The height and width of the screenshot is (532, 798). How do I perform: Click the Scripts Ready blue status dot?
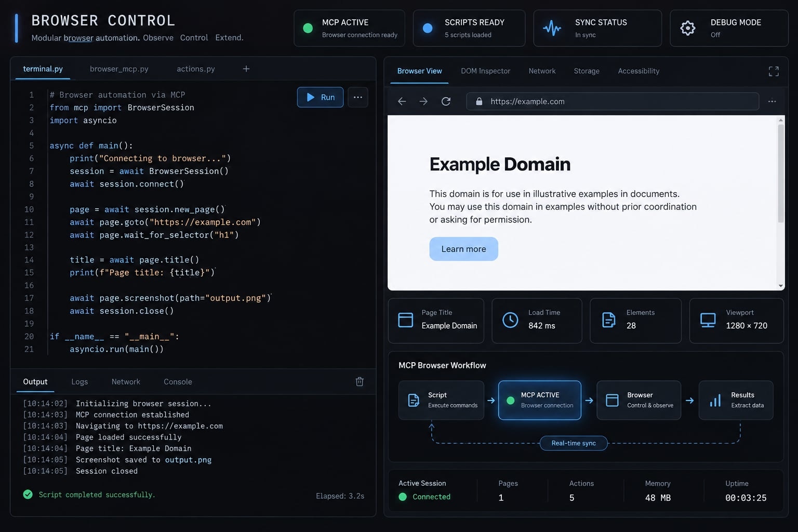tap(428, 28)
